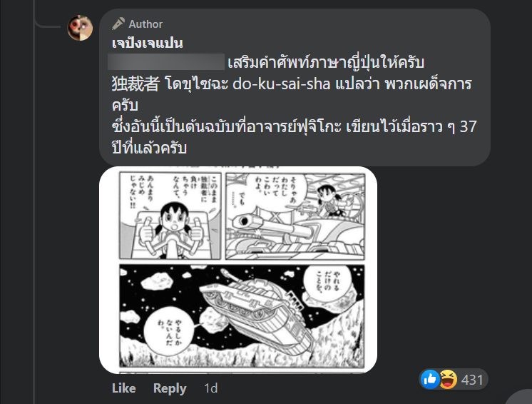The image size is (532, 404).
Task: Open the 1d timestamp link
Action: (x=210, y=388)
